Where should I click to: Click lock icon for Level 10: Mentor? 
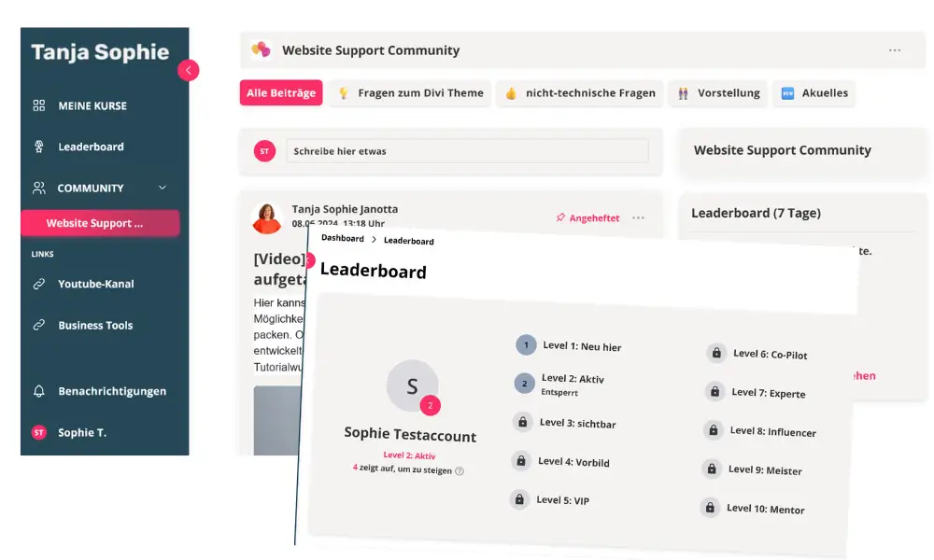710,508
